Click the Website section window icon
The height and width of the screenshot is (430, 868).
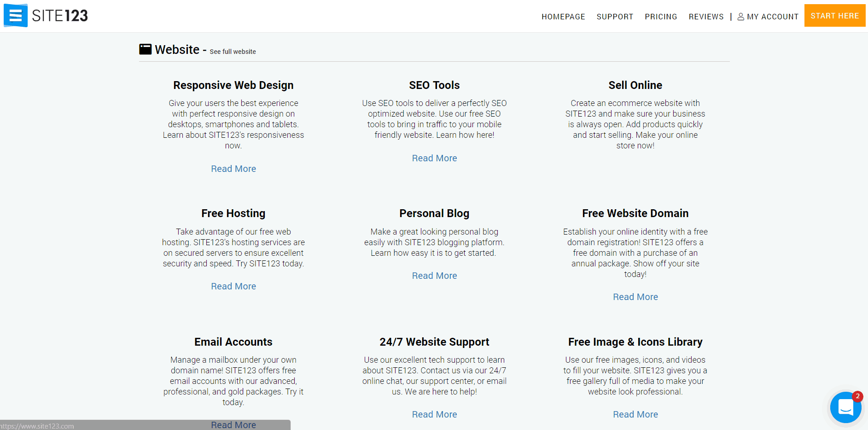click(145, 49)
